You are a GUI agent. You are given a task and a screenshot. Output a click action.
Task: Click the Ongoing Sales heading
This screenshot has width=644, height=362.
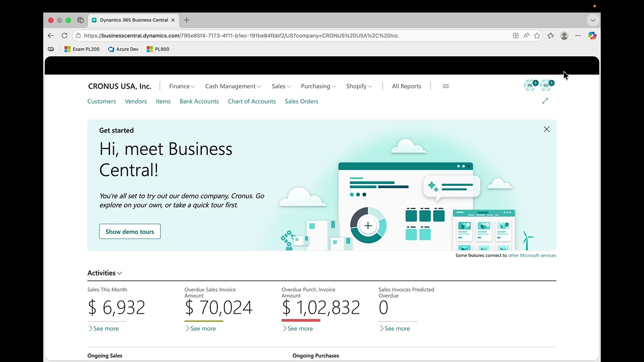click(105, 355)
